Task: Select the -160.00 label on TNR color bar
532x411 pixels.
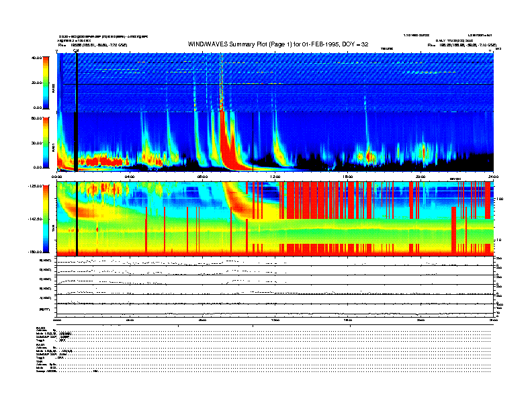Action: pyautogui.click(x=35, y=252)
